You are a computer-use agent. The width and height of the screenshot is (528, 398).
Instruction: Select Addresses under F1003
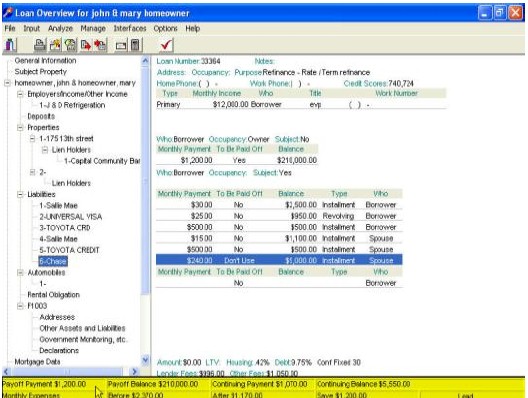[57, 317]
